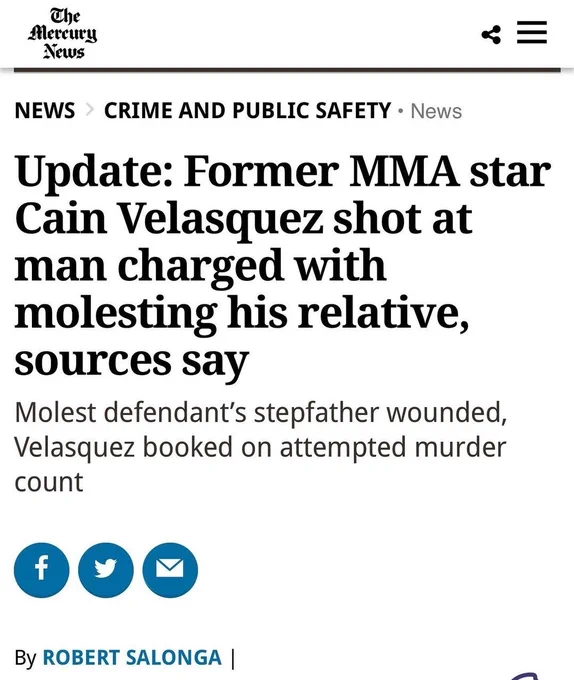Image resolution: width=574 pixels, height=680 pixels.
Task: Open the share icon in header
Action: 491,35
